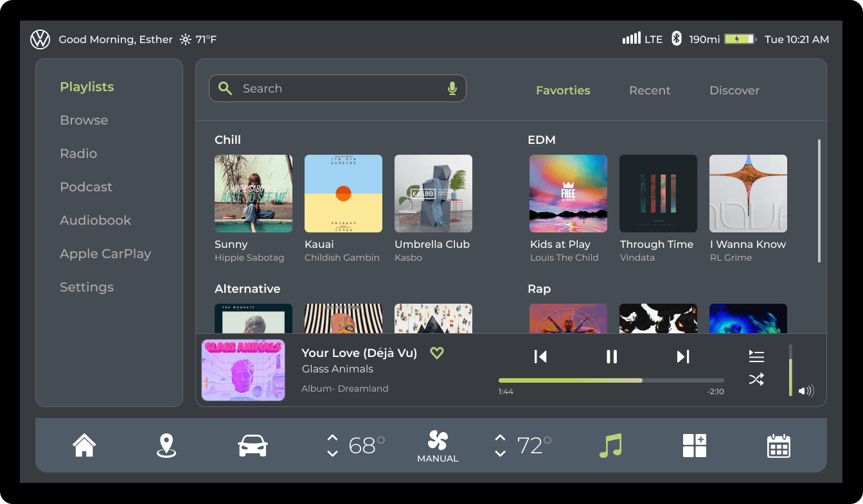Open the music note app
The width and height of the screenshot is (863, 504).
click(610, 446)
